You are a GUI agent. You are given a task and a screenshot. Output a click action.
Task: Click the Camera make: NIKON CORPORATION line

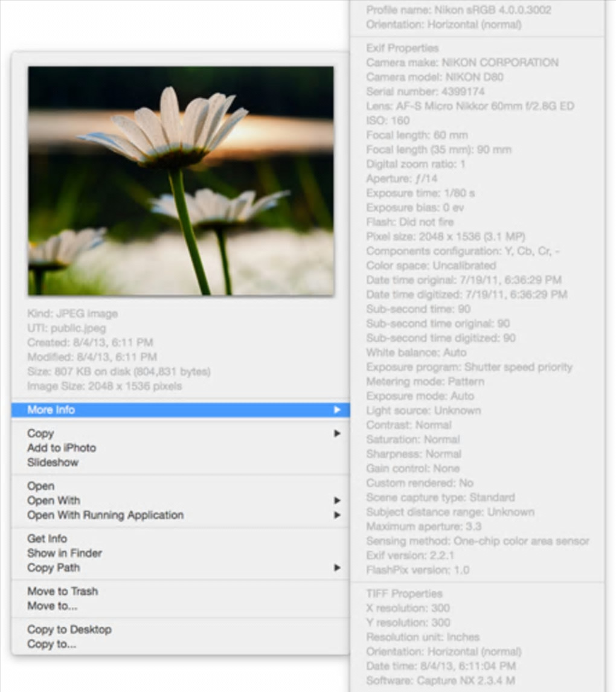point(462,62)
